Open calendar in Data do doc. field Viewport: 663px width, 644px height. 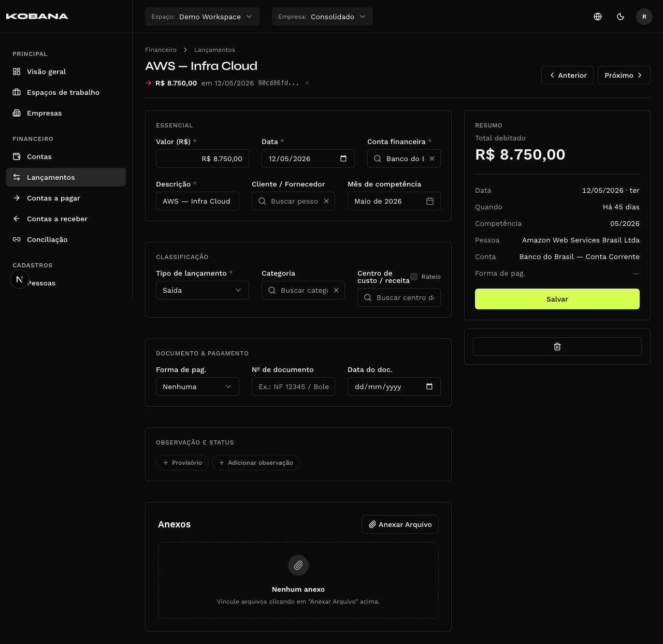click(429, 387)
